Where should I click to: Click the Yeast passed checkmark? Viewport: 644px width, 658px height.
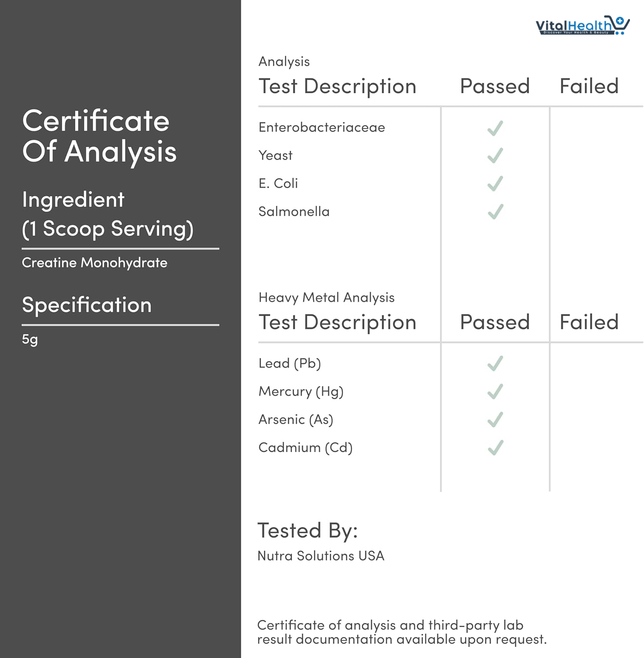[495, 156]
